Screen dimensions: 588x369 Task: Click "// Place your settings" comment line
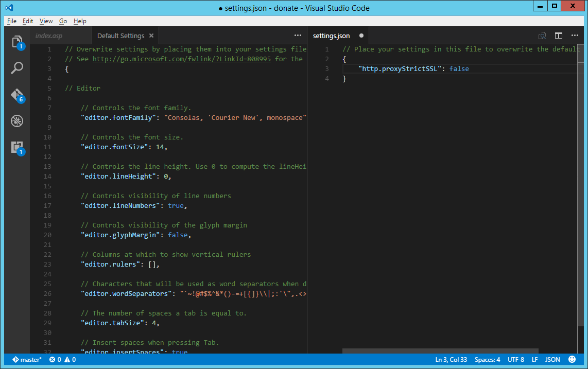461,49
